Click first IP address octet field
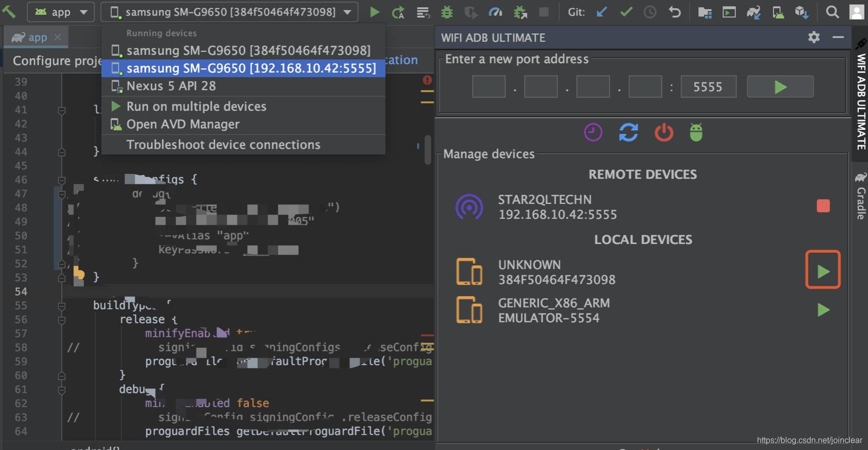Viewport: 868px width, 450px height. click(x=489, y=86)
